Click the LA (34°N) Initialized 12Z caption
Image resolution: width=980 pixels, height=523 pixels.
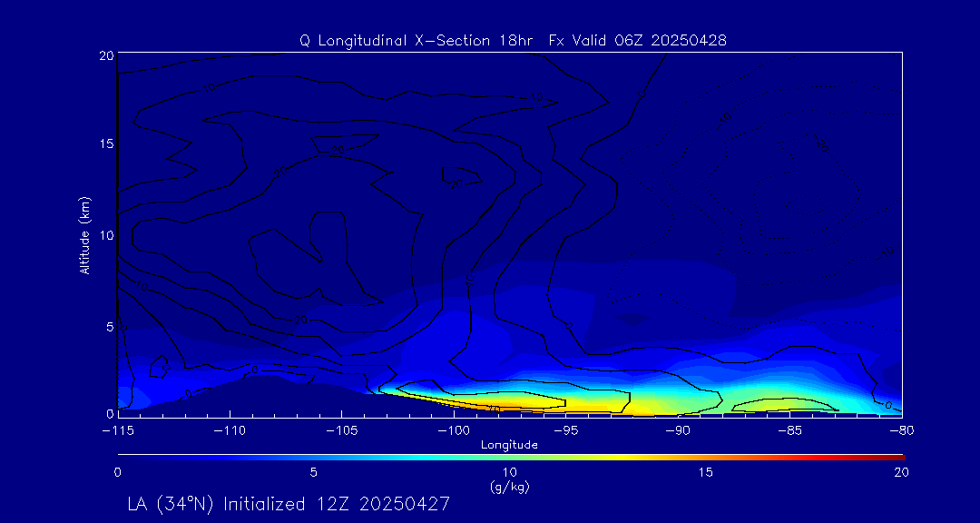click(289, 504)
